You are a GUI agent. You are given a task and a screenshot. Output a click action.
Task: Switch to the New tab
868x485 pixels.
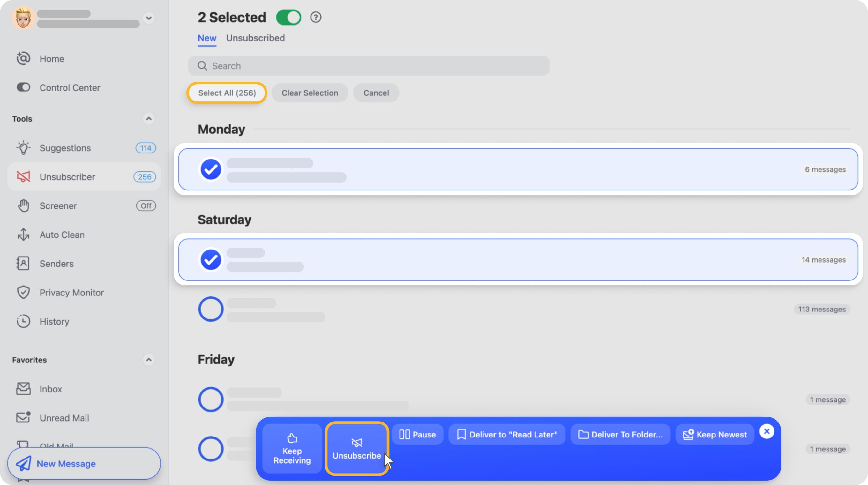coord(207,38)
